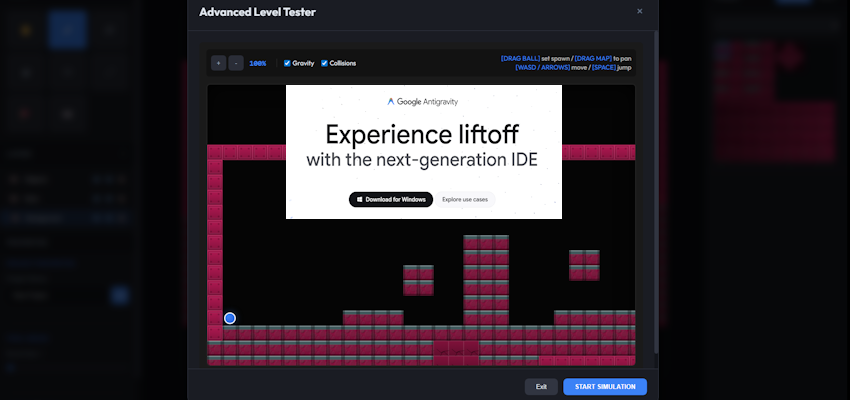Click the floating tile block left of pillar
Screen dimensions: 850x400
(418, 280)
